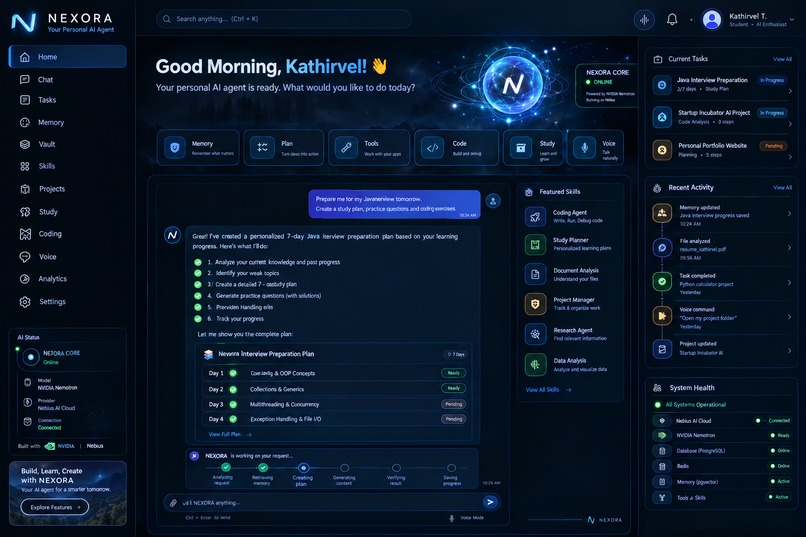Click the Pending badge on Day 3
This screenshot has width=806, height=537.
coord(453,404)
